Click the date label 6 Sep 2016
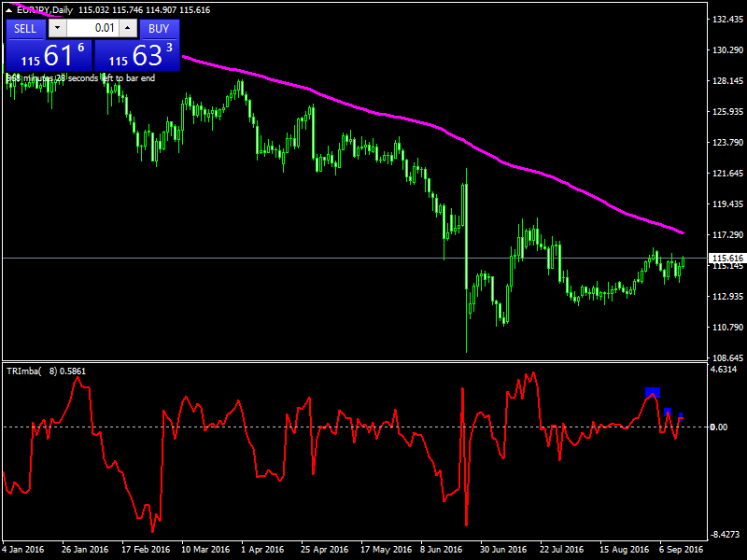Image resolution: width=747 pixels, height=560 pixels. click(681, 549)
